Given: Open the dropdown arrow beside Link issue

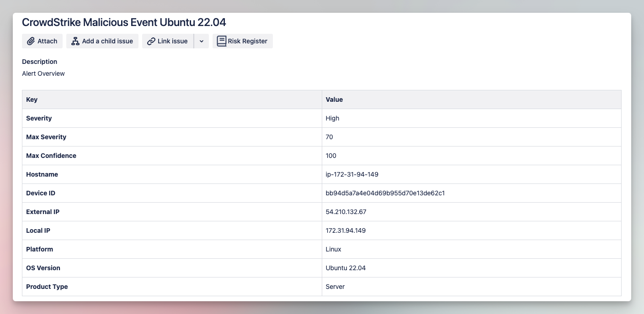Looking at the screenshot, I should point(202,41).
